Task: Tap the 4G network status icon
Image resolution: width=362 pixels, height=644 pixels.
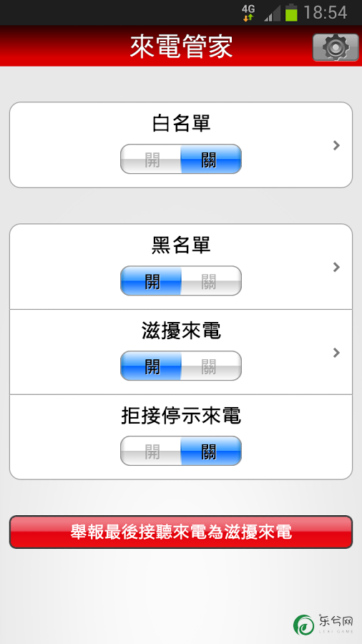Action: [248, 13]
